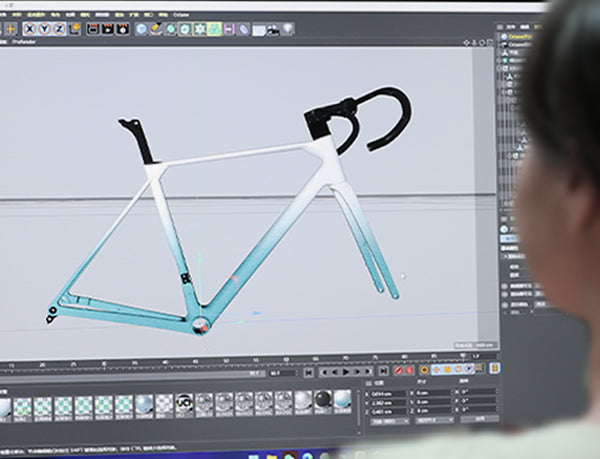
Task: Open the coordinate mode dropdown below position fields
Action: pos(388,421)
